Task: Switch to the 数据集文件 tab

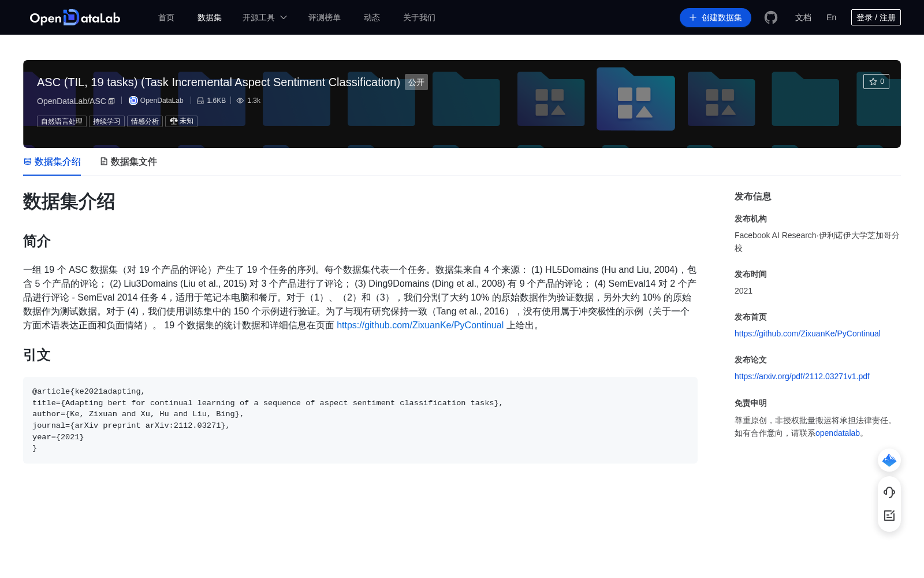Action: [128, 162]
